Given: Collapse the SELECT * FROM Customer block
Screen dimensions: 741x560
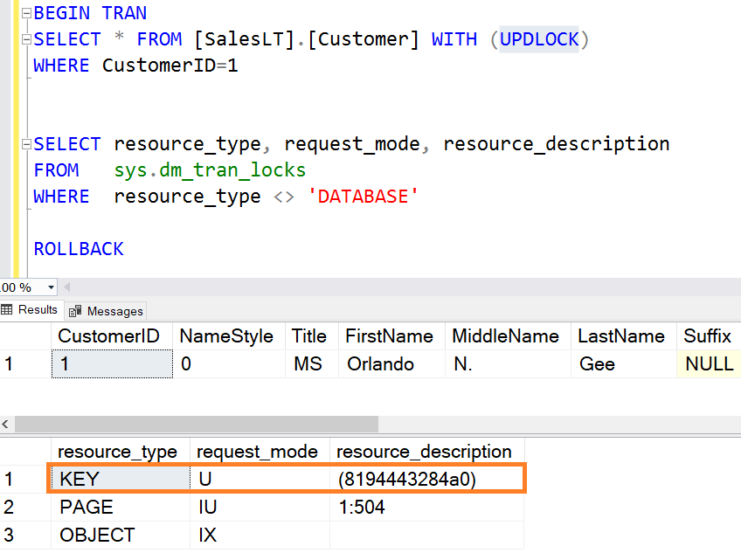Looking at the screenshot, I should coord(27,39).
